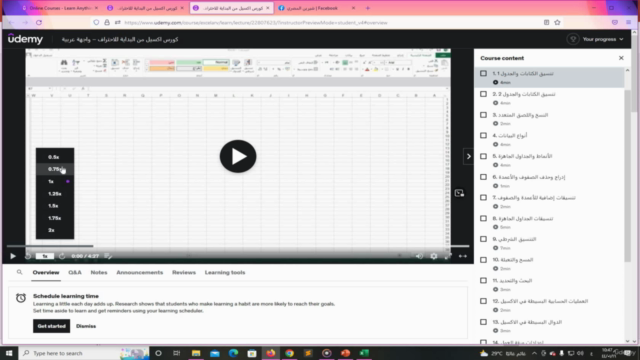
Task: Click the Get started button
Action: point(51,326)
